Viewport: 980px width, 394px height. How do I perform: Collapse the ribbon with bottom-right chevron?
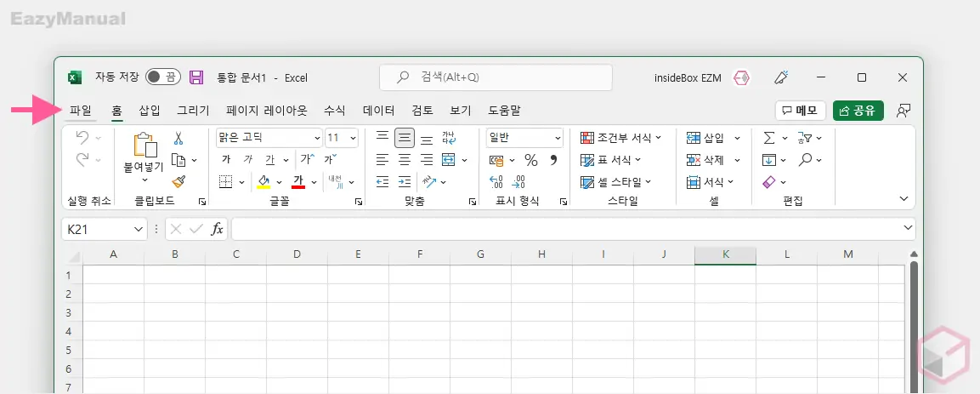[x=904, y=198]
